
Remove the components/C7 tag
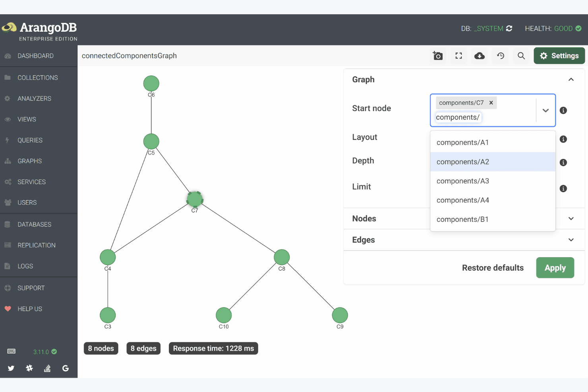click(x=491, y=102)
